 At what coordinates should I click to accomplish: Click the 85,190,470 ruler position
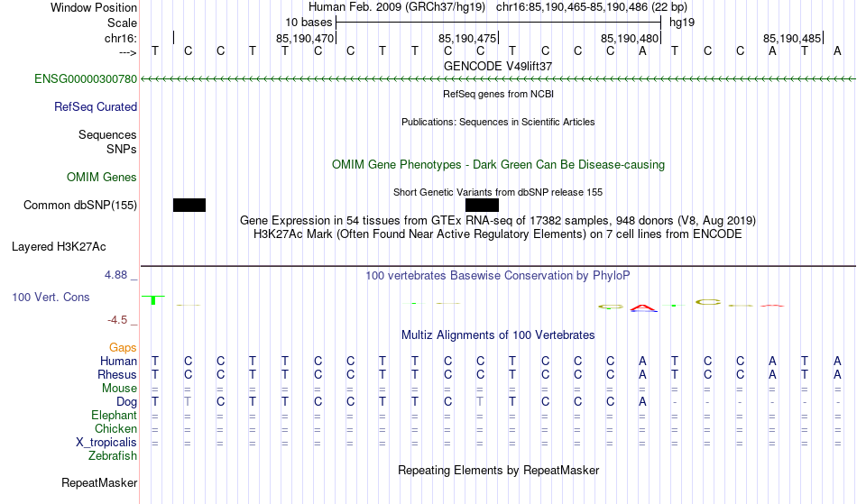pyautogui.click(x=305, y=39)
